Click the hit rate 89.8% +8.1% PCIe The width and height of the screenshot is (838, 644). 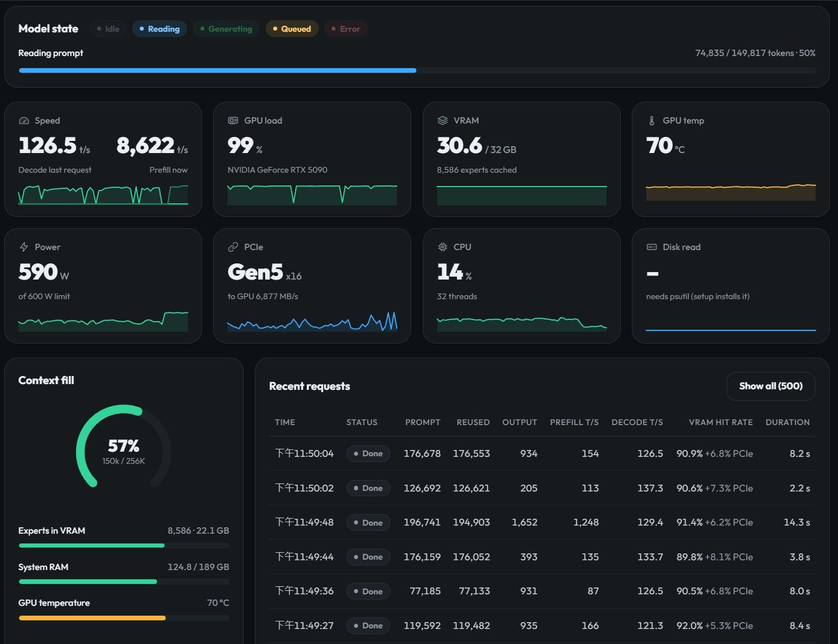(x=714, y=557)
